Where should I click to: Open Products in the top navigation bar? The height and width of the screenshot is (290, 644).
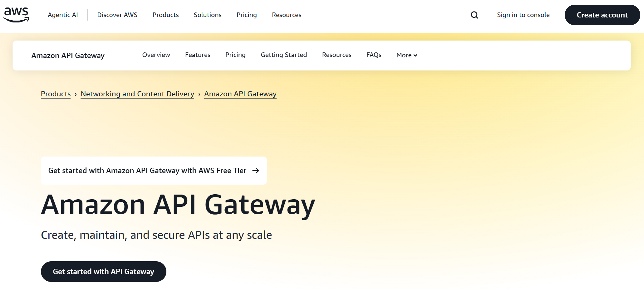click(165, 15)
